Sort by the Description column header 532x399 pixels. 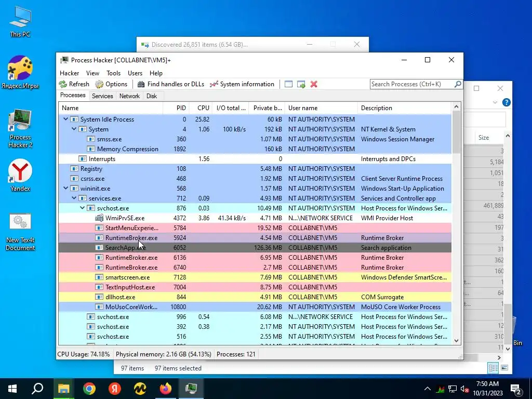pos(404,108)
